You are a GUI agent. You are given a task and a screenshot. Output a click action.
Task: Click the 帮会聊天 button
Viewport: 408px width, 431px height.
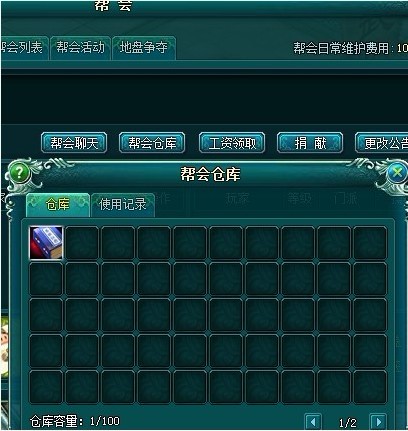(x=74, y=143)
